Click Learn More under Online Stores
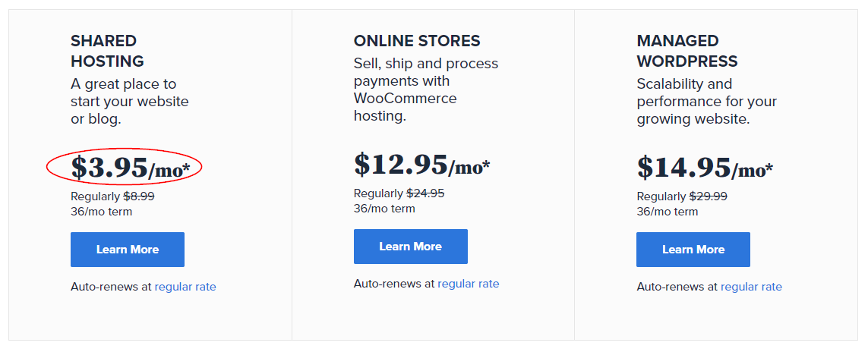The width and height of the screenshot is (868, 352). [x=410, y=247]
